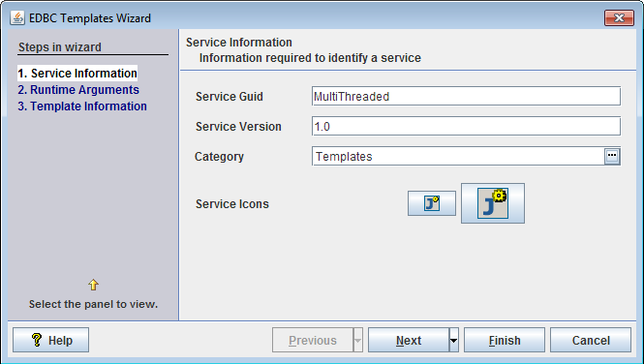Click the Next button
This screenshot has height=364, width=644.
tap(409, 340)
